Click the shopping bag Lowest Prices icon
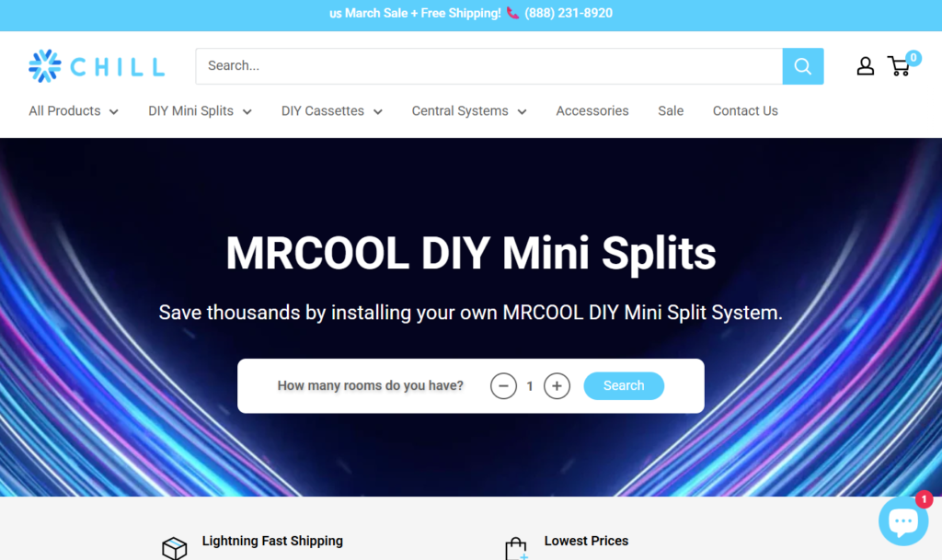942x560 pixels. click(x=516, y=549)
